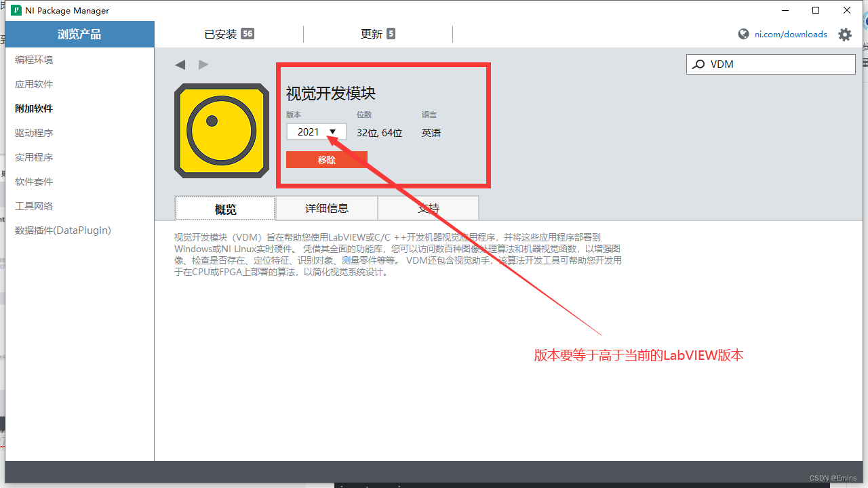Select the 支持 tab
Image resolution: width=868 pixels, height=488 pixels.
coord(428,207)
